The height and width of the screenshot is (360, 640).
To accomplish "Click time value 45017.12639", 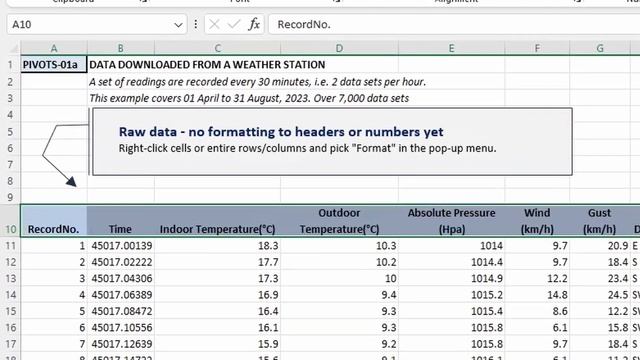I will (x=121, y=344).
